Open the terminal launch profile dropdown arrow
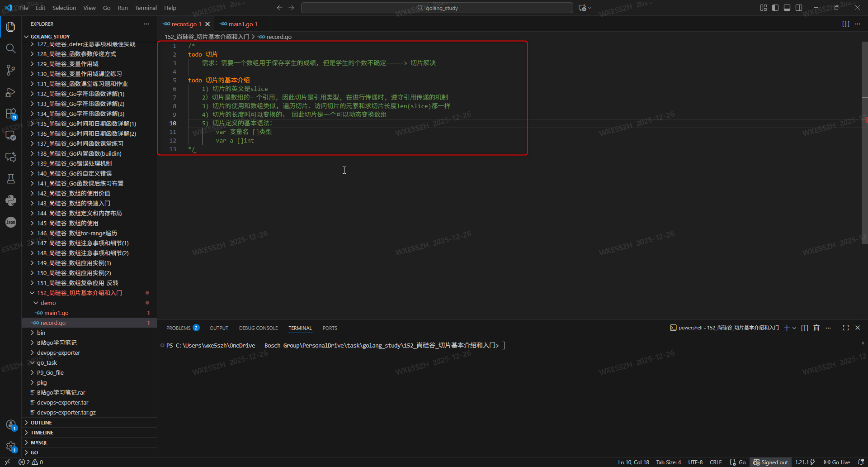Viewport: 868px width, 467px height. point(794,328)
